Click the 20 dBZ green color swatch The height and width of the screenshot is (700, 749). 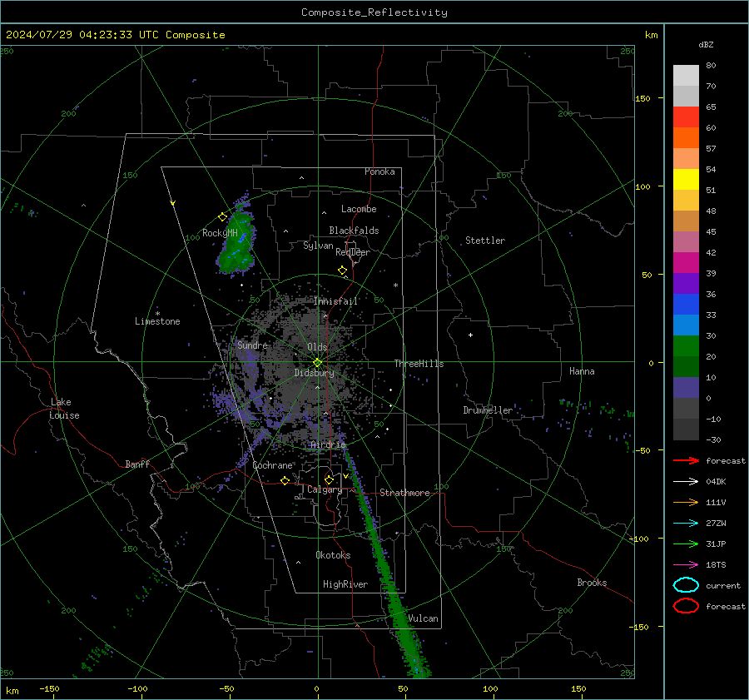[686, 345]
